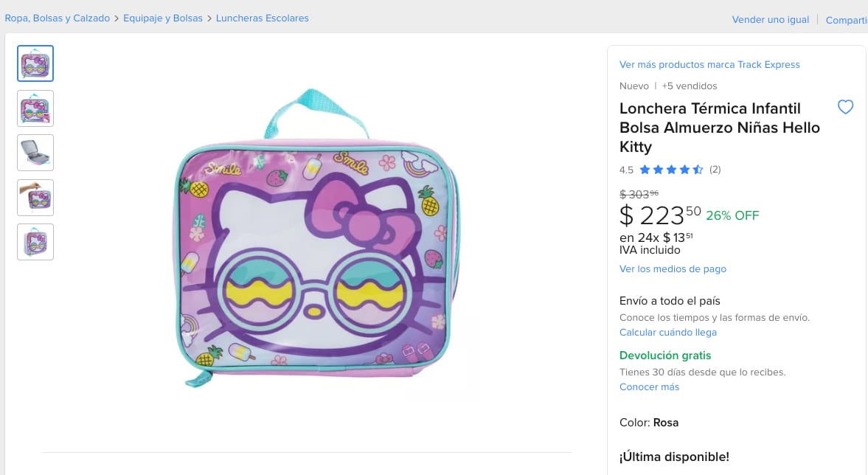Click Vender uno igual link
The height and width of the screenshot is (475, 868).
[x=770, y=20]
